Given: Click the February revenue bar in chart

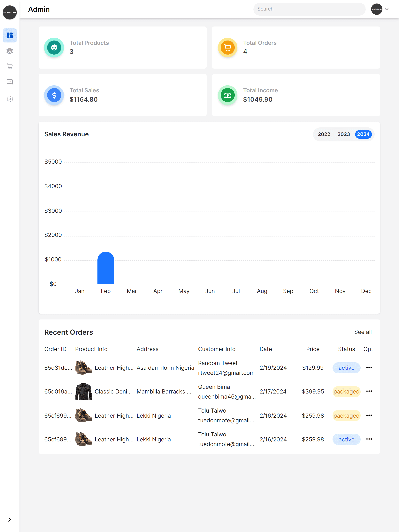Looking at the screenshot, I should pos(106,268).
